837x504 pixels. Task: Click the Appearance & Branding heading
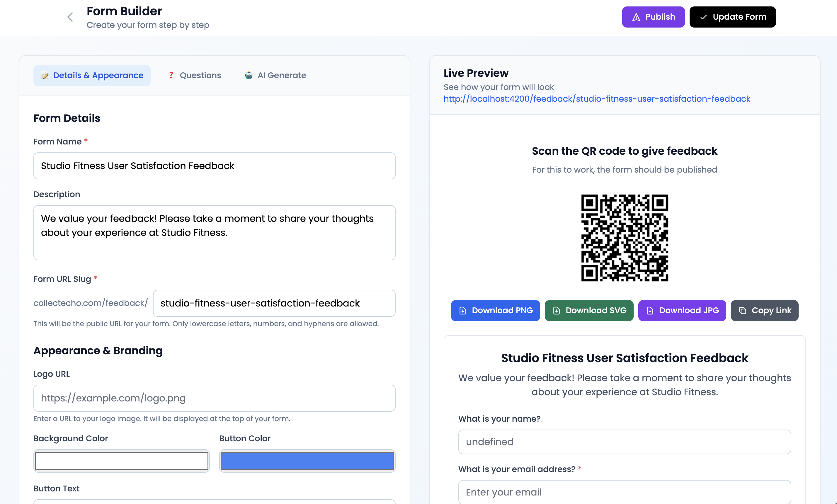pos(98,350)
